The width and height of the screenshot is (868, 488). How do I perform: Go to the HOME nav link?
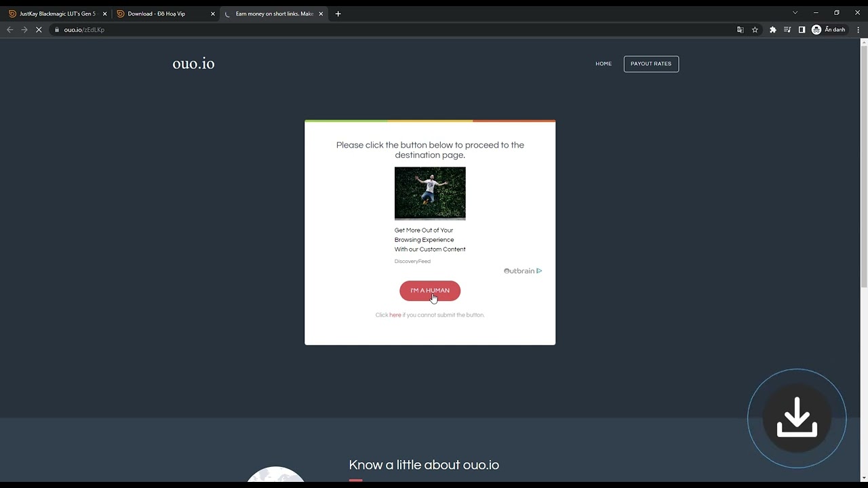(x=604, y=64)
